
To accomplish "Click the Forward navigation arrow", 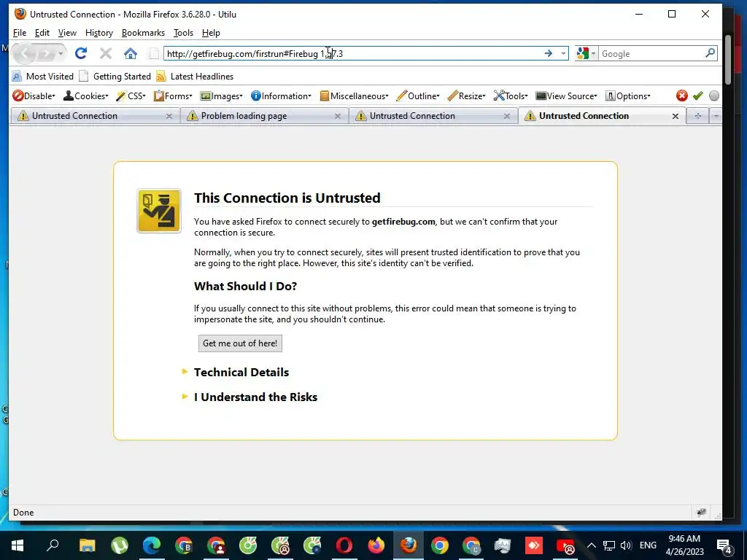I will pos(46,53).
